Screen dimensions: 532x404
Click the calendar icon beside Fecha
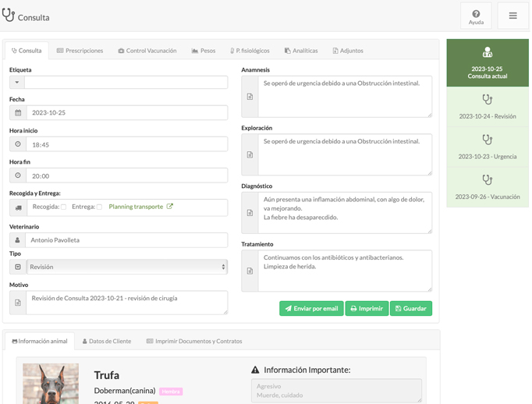tap(18, 113)
